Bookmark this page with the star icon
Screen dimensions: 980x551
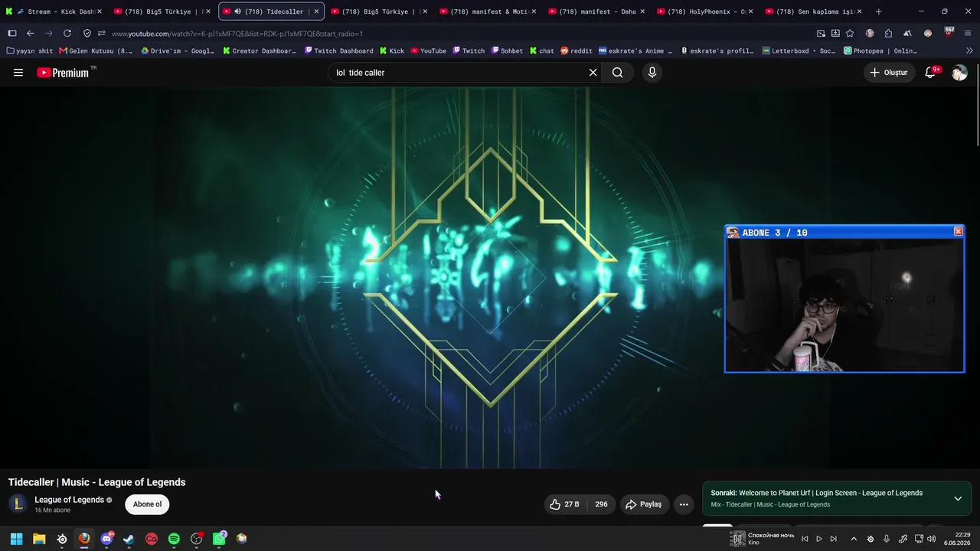[x=850, y=34]
